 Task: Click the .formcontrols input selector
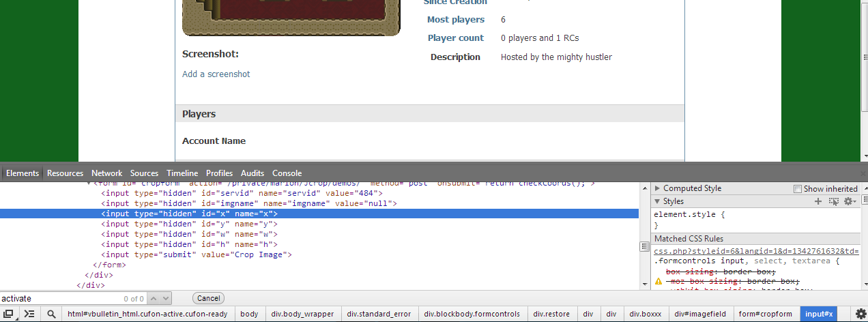[698, 261]
